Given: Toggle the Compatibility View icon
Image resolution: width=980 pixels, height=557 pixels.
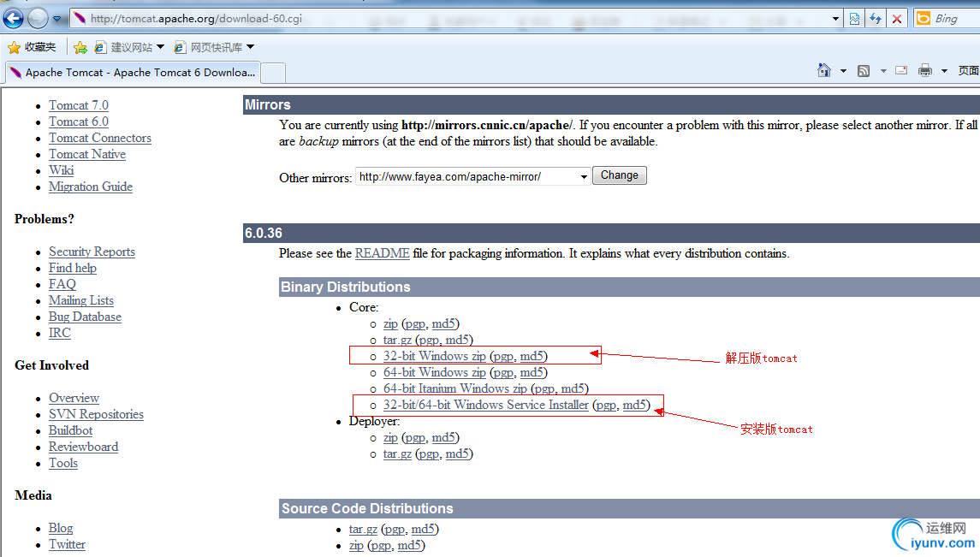Looking at the screenshot, I should 854,19.
